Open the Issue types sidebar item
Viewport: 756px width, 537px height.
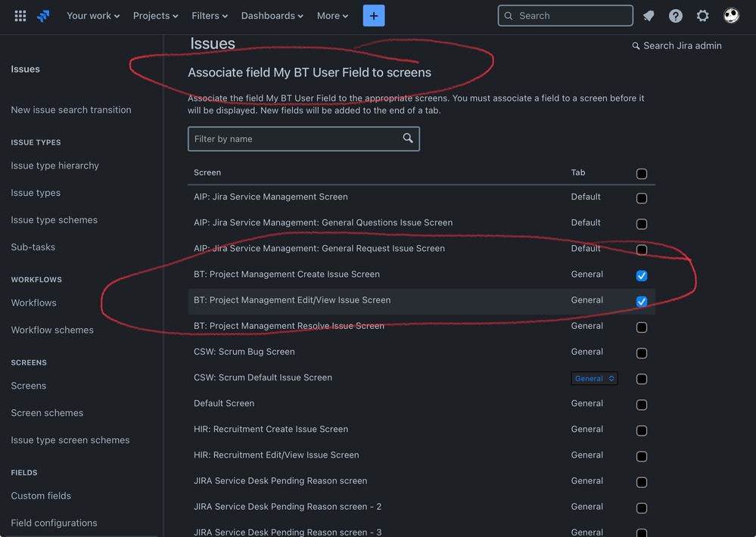coord(36,193)
